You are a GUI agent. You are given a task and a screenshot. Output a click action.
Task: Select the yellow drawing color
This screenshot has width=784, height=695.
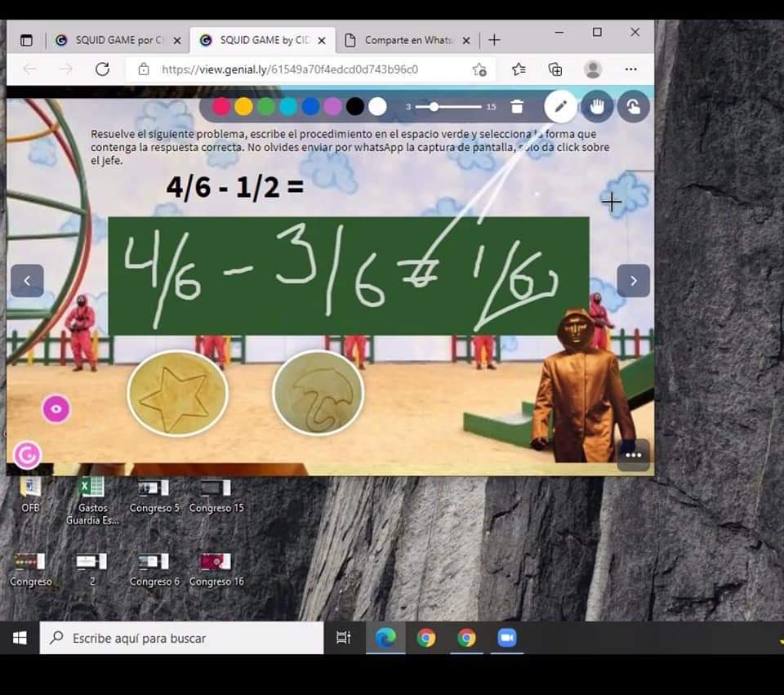(x=243, y=106)
